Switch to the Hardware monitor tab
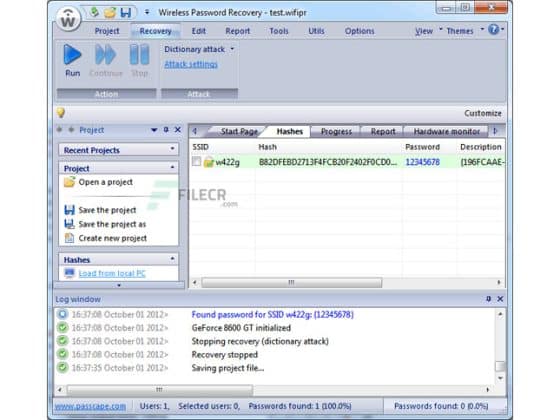Image resolution: width=560 pixels, height=420 pixels. 446,131
